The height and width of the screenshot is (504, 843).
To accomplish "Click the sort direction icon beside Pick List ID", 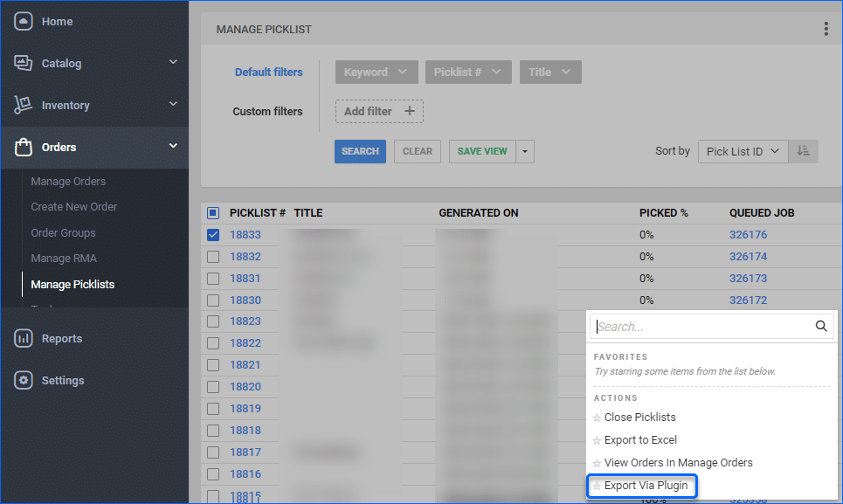I will (x=803, y=151).
